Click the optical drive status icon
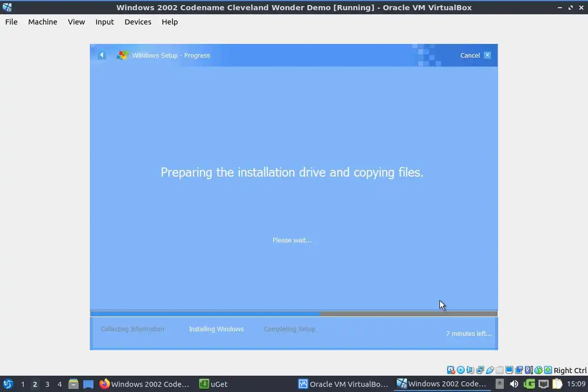The image size is (588, 392). tap(460, 370)
